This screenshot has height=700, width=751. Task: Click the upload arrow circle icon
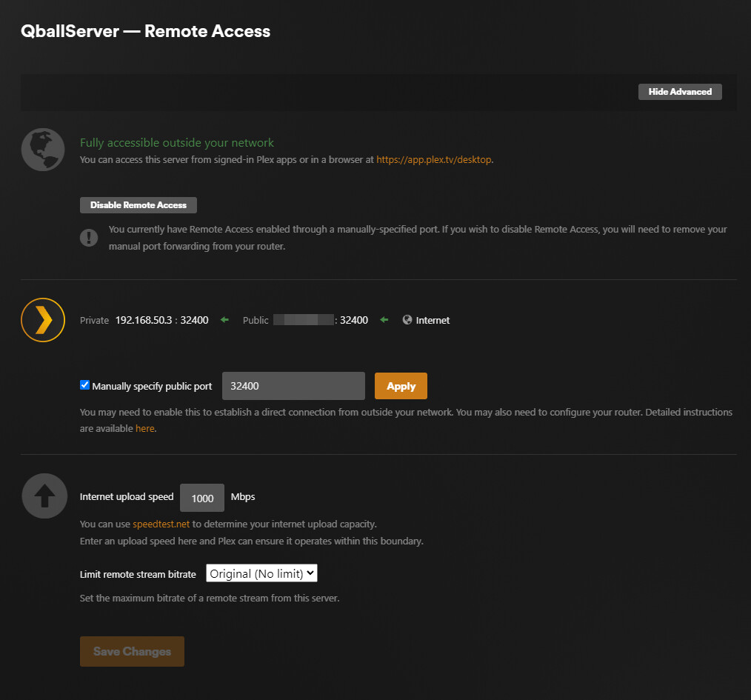click(x=44, y=496)
